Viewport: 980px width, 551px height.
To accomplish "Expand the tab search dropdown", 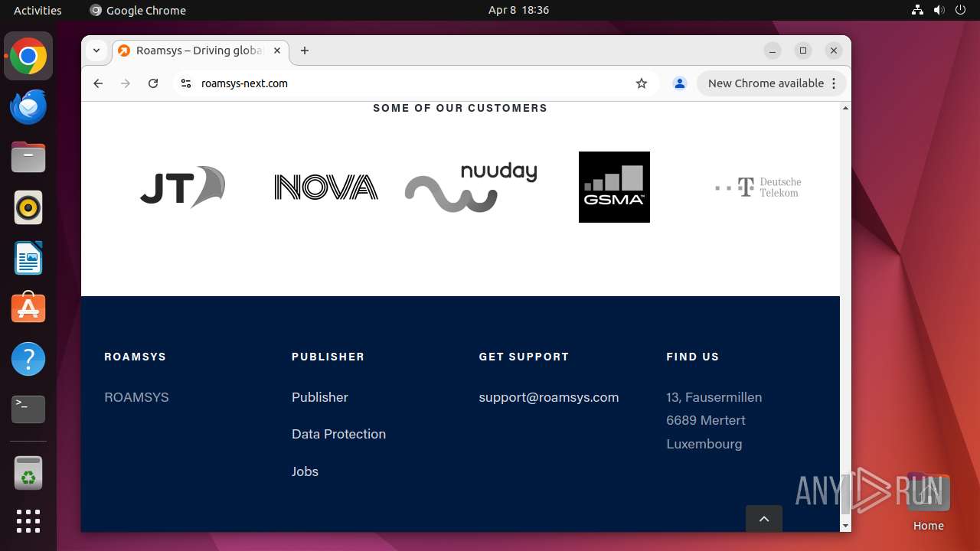I will pyautogui.click(x=96, y=51).
